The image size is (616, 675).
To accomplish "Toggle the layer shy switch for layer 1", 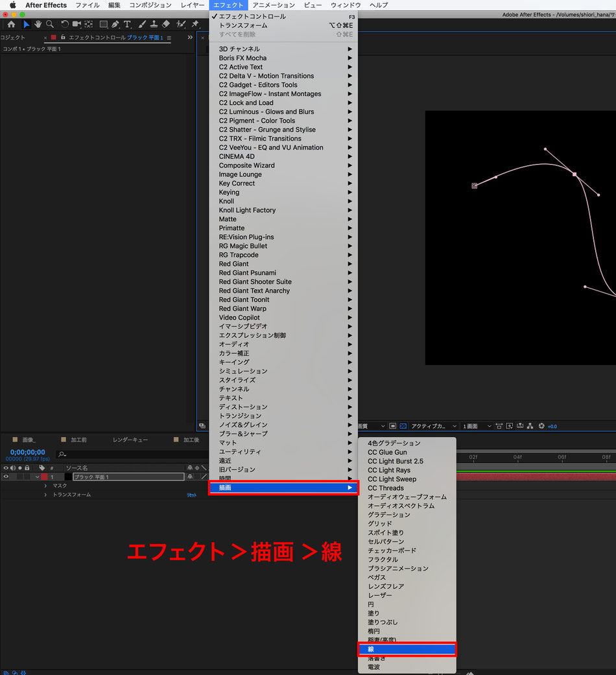I will click(x=190, y=477).
